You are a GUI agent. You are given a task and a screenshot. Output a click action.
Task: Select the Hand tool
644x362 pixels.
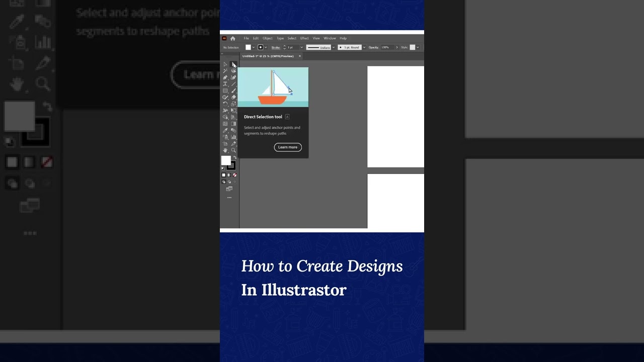click(x=225, y=150)
